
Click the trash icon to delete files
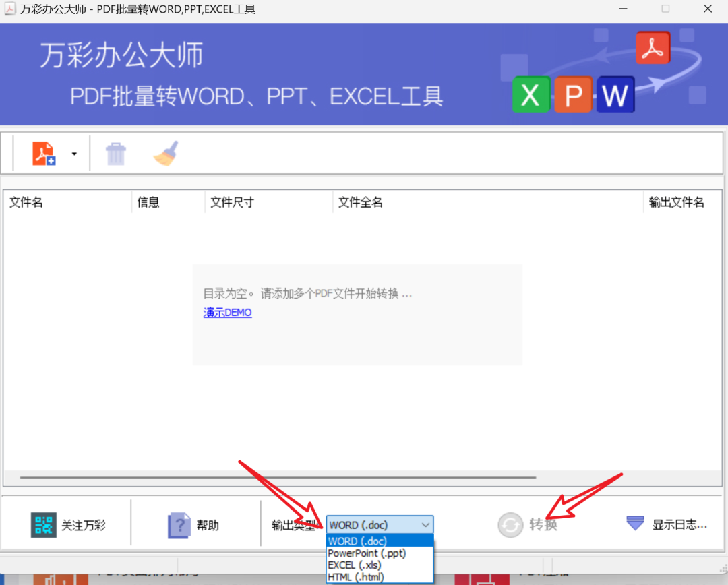(x=115, y=153)
